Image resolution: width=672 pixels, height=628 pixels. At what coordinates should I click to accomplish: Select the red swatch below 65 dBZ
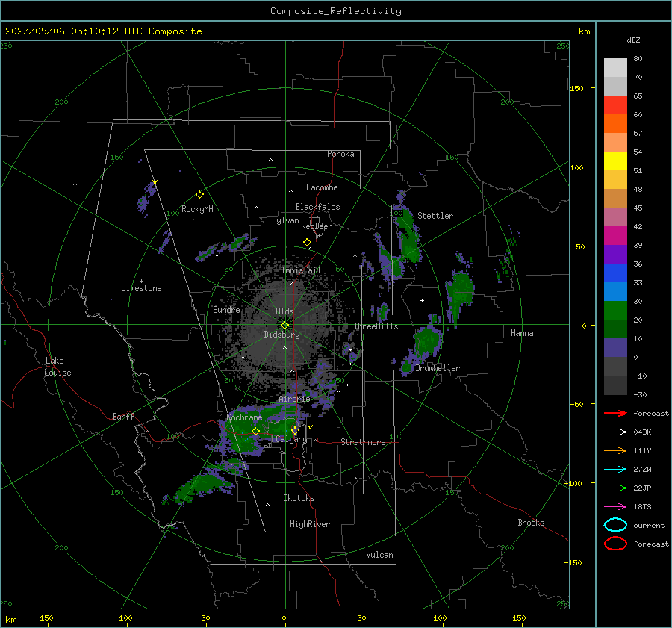click(x=615, y=105)
